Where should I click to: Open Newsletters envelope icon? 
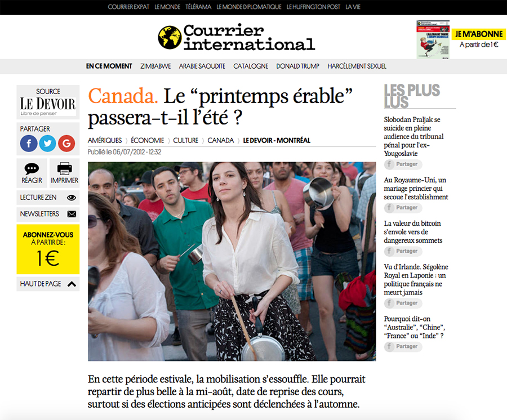point(72,214)
